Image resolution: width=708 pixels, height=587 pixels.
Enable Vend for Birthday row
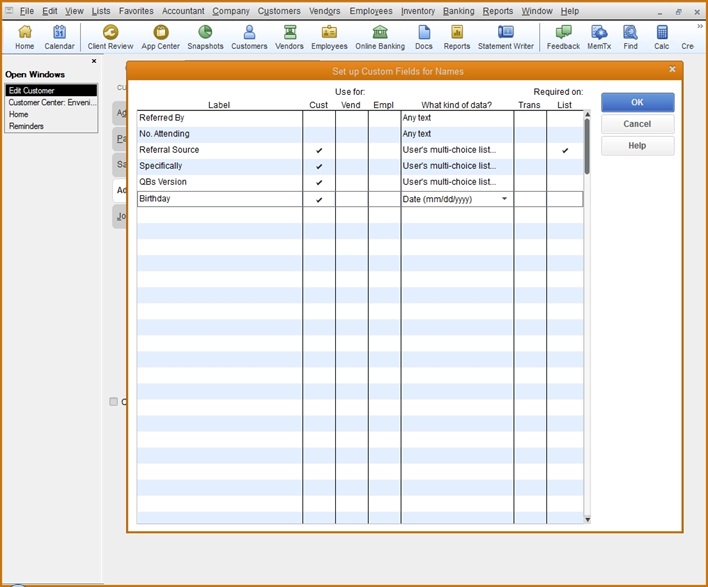pyautogui.click(x=352, y=199)
